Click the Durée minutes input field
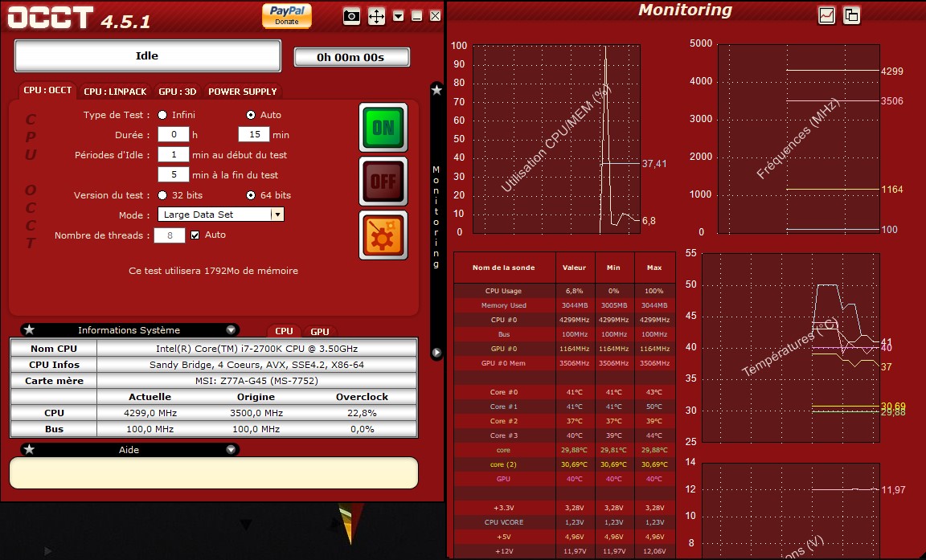 click(253, 135)
